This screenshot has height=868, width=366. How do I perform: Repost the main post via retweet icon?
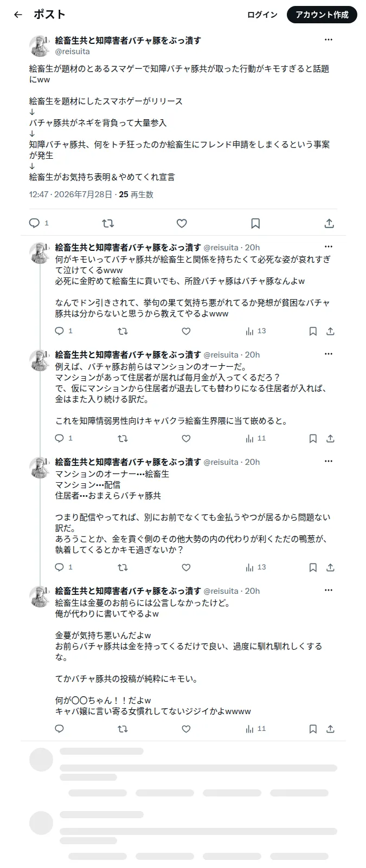click(x=108, y=223)
